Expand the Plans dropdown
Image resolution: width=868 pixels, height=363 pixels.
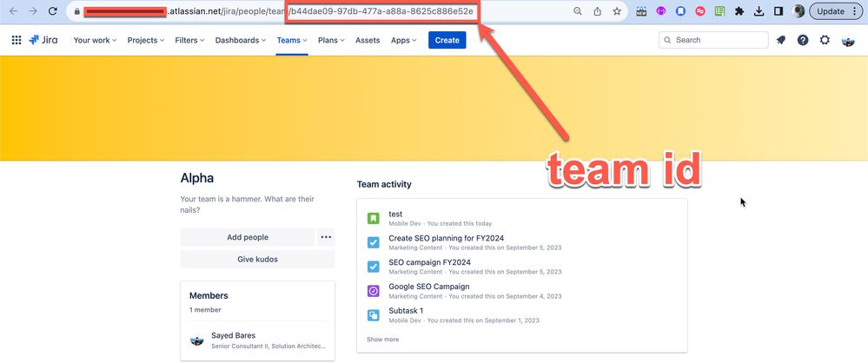(x=331, y=40)
